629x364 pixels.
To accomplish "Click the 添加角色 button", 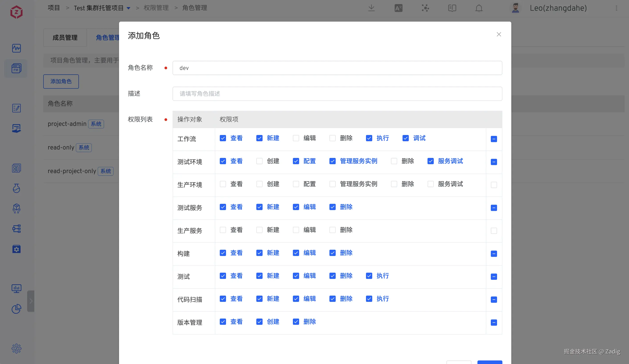I will [x=61, y=81].
